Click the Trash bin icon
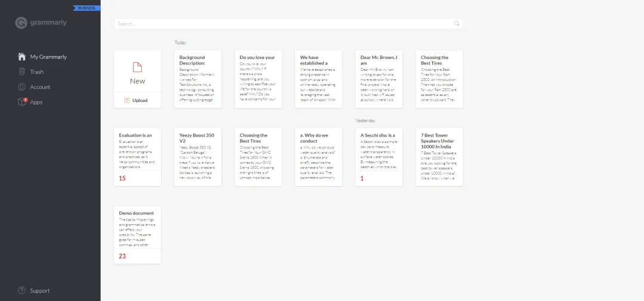The width and height of the screenshot is (644, 301). click(22, 72)
